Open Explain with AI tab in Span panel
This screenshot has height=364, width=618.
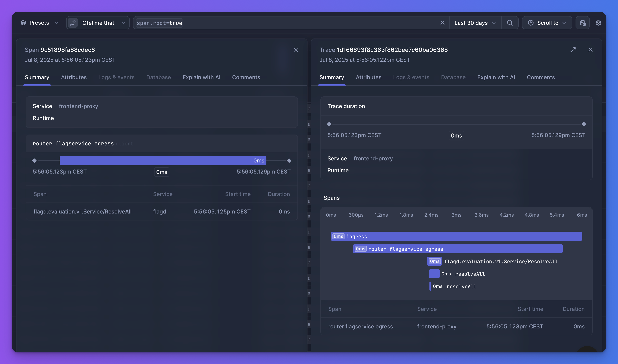click(202, 77)
